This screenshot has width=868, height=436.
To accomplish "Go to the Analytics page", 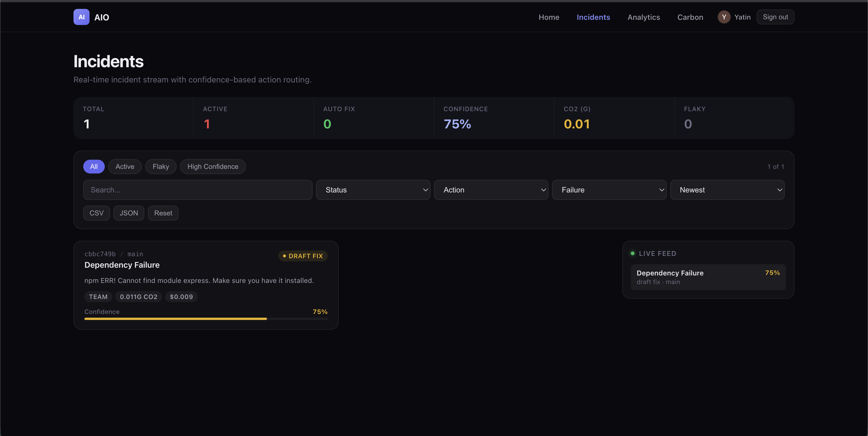I will tap(644, 17).
